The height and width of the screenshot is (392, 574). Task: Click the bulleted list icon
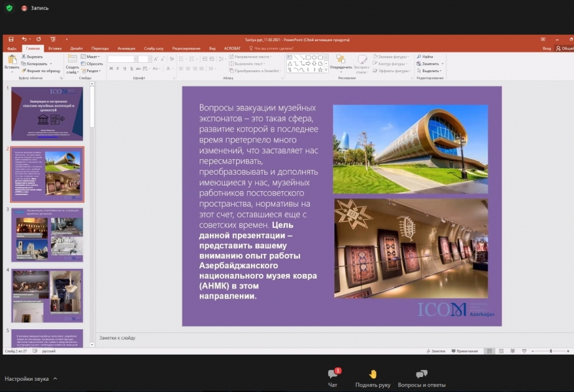point(182,59)
